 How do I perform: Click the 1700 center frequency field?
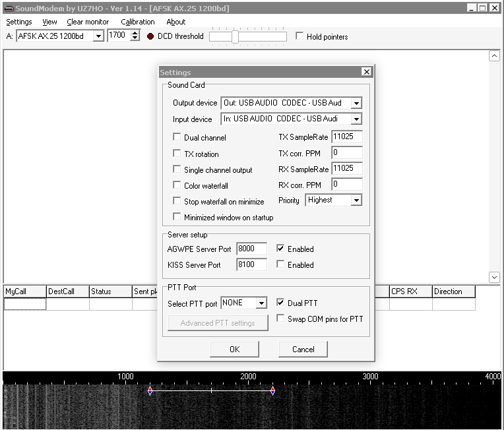coord(119,36)
